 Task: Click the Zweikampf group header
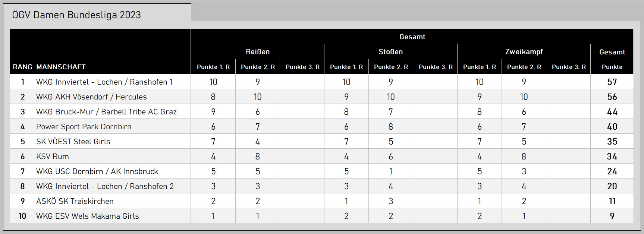pyautogui.click(x=524, y=52)
